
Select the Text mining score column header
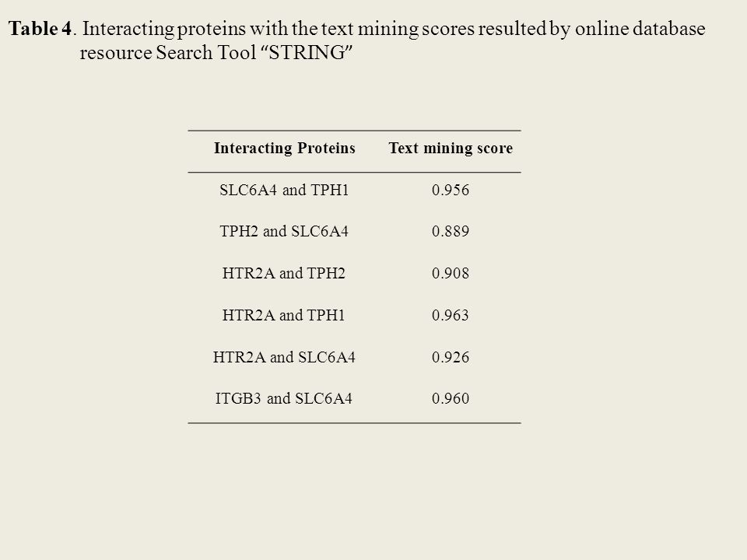click(x=451, y=148)
